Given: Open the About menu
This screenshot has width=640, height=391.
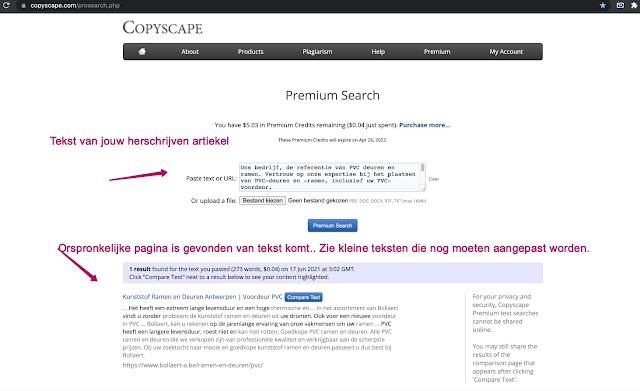Looking at the screenshot, I should [x=190, y=51].
